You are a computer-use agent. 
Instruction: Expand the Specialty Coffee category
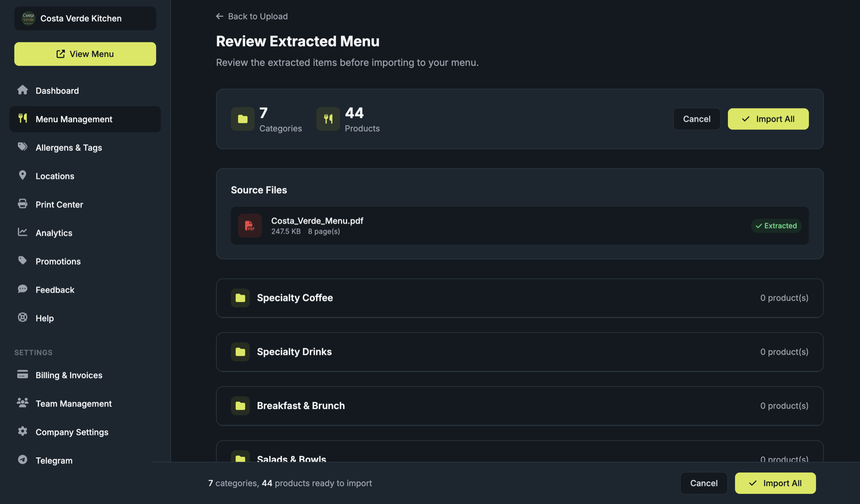click(519, 298)
